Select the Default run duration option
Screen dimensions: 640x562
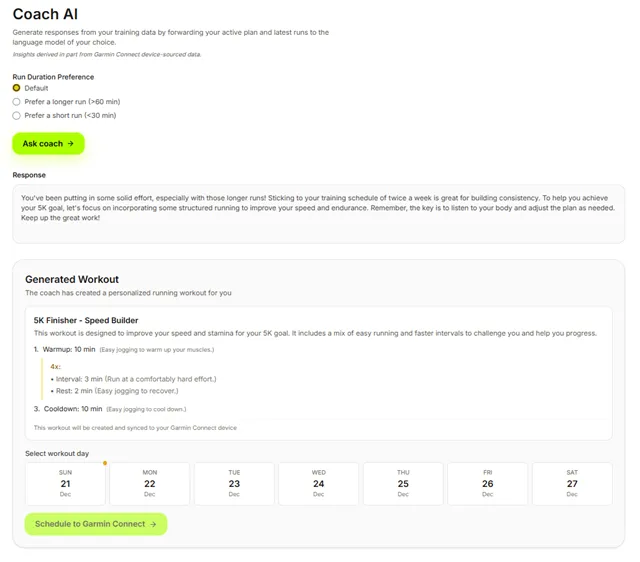[17, 88]
